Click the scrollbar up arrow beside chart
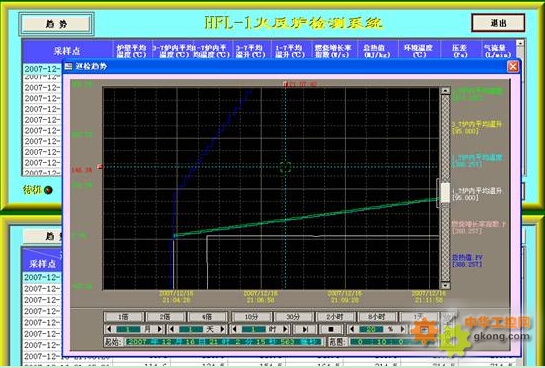545x368 pixels. [x=445, y=91]
